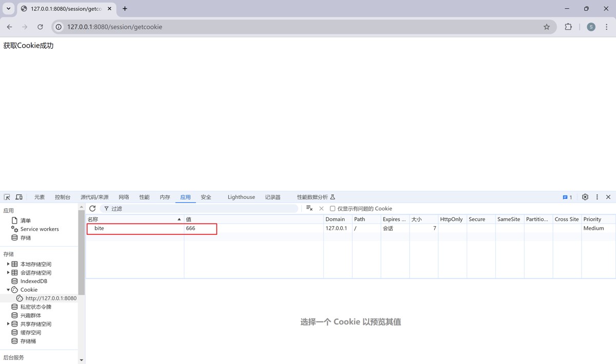The height and width of the screenshot is (364, 616).
Task: Click the 过滤 filter input field
Action: [x=199, y=209]
